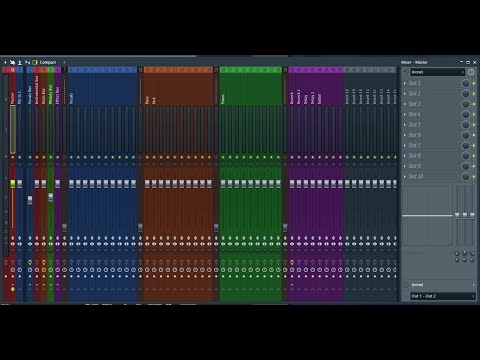Expand Slot 8 arrow menu
Screen dimensions: 480x360
[405, 156]
